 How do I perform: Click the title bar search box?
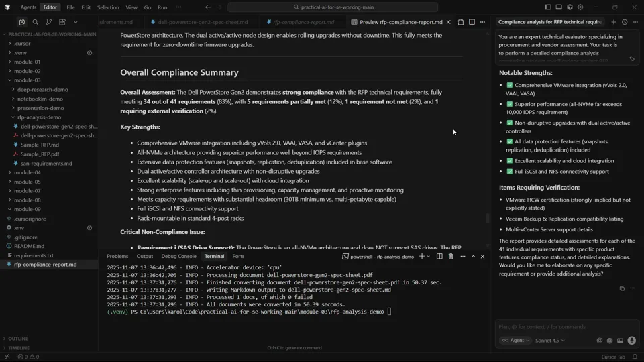[x=333, y=7]
